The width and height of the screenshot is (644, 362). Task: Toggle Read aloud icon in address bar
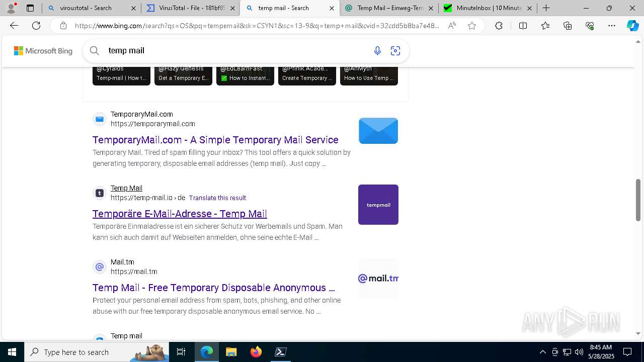click(x=452, y=26)
